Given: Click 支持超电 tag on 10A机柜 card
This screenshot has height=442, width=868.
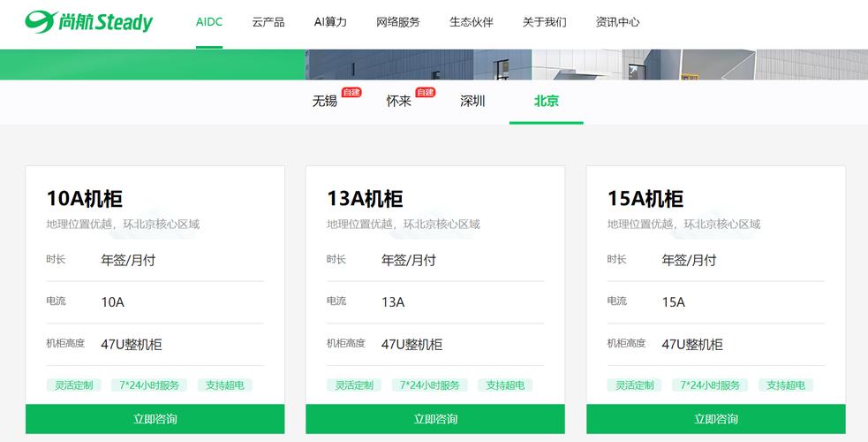Looking at the screenshot, I should click(225, 385).
